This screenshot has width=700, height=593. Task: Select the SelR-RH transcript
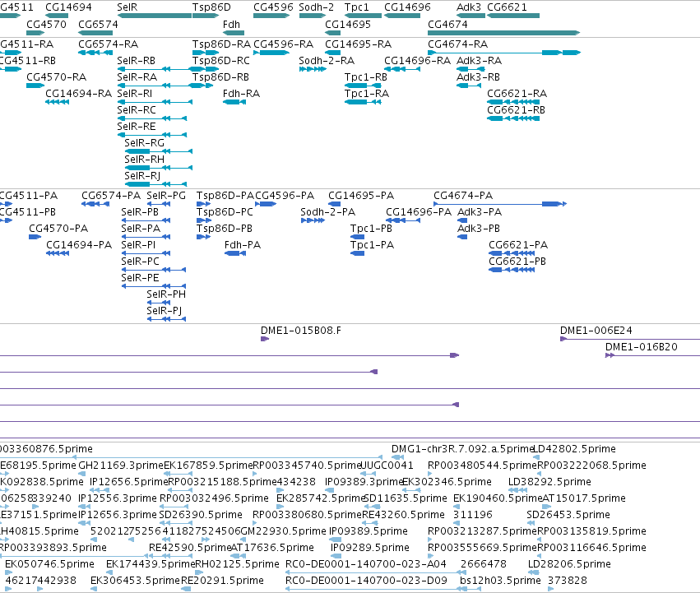pos(159,168)
